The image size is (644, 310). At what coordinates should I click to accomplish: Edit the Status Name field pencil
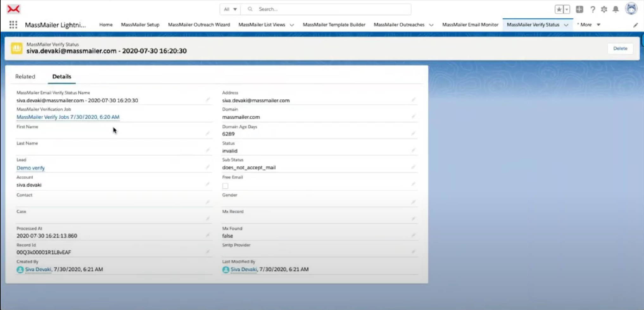[x=208, y=100]
